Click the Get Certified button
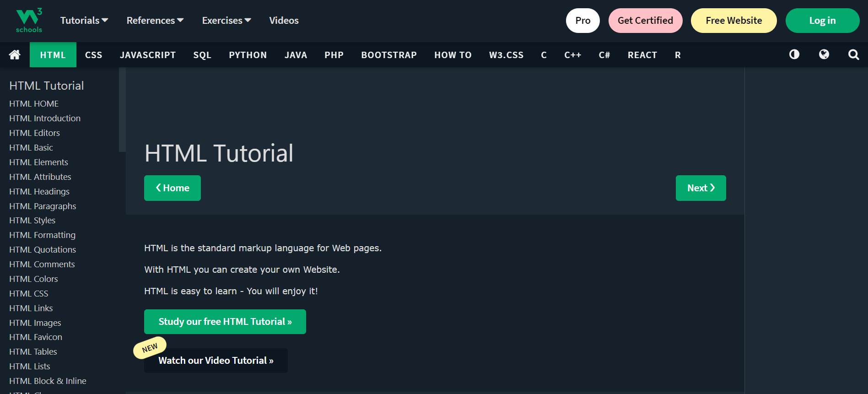 645,21
